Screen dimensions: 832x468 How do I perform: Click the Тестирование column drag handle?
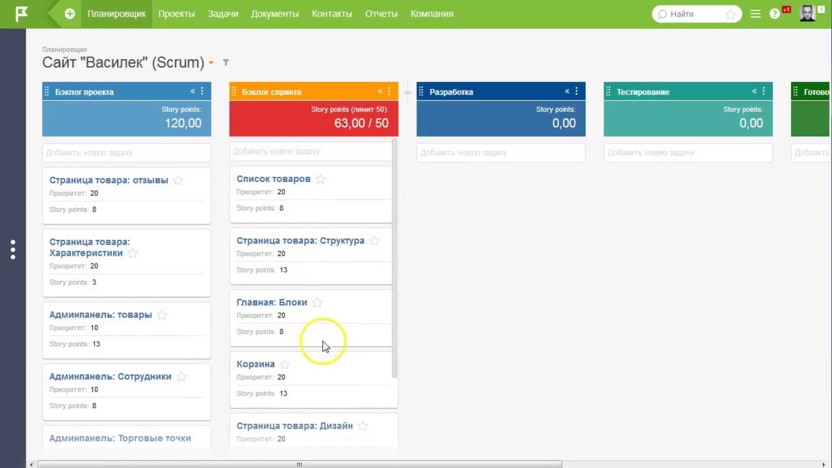pos(609,91)
